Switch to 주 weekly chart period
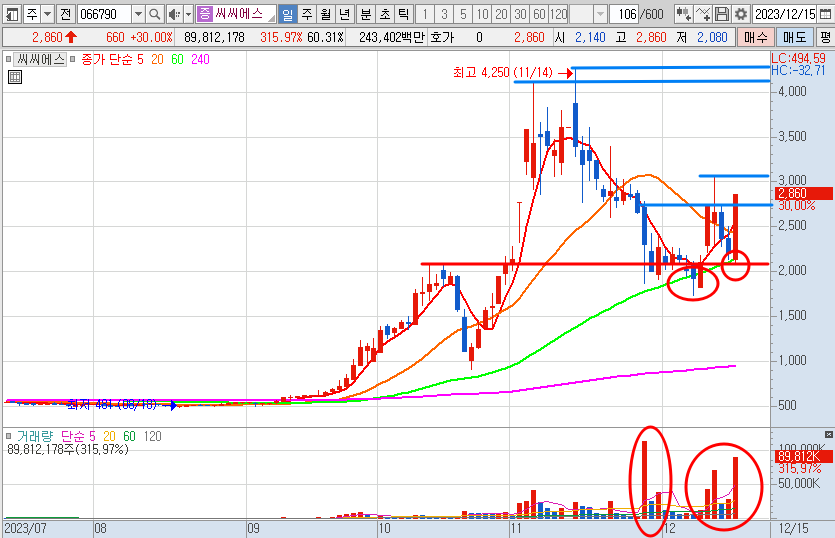 pos(307,14)
